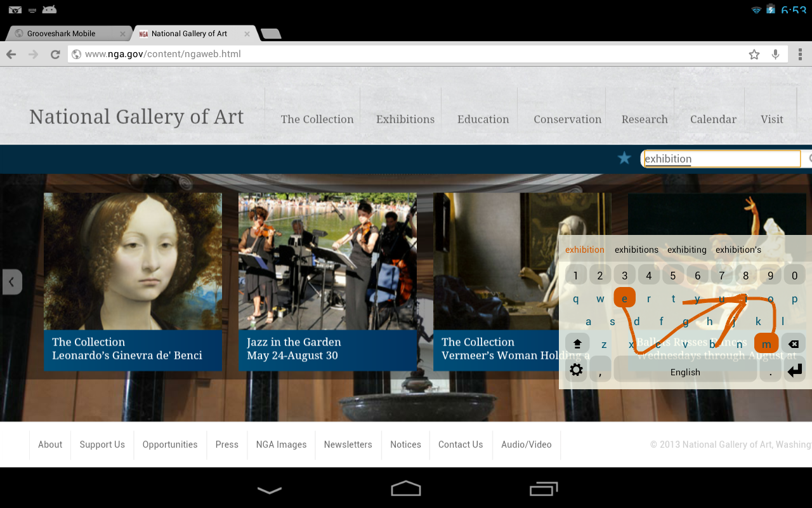This screenshot has height=508, width=812.
Task: Click the National Gallery of Art logo
Action: click(136, 117)
